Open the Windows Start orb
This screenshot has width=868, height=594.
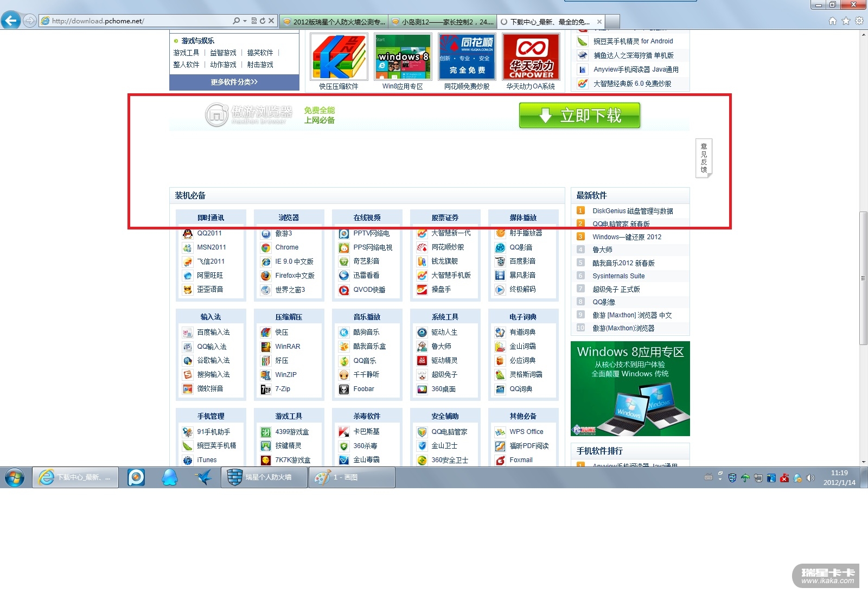pyautogui.click(x=15, y=478)
